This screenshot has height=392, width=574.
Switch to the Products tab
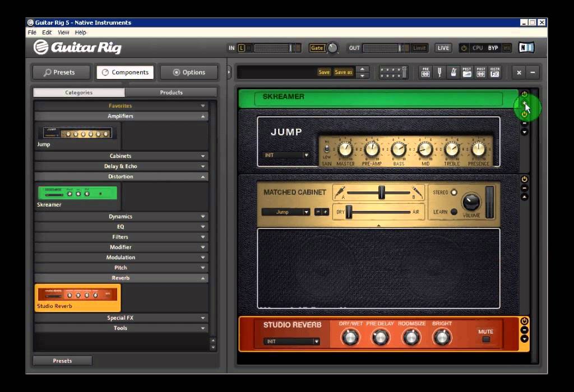[171, 92]
